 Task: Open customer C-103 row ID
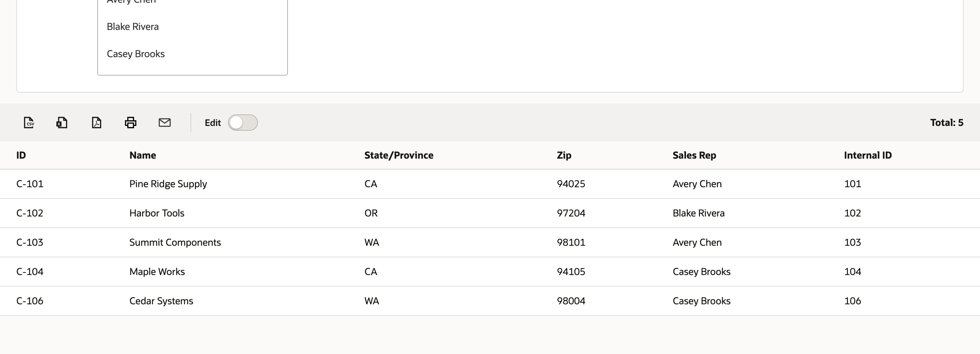pos(30,242)
